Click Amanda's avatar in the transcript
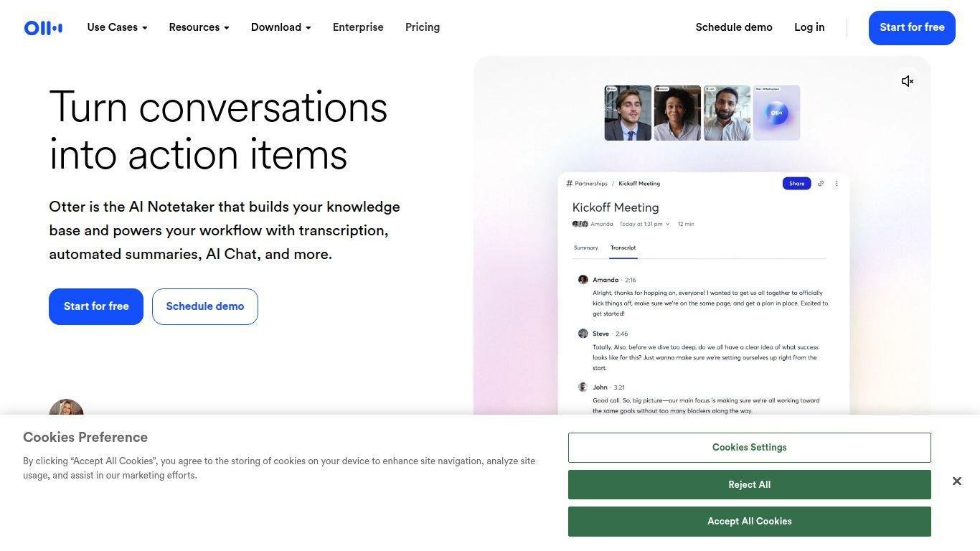 pyautogui.click(x=583, y=280)
